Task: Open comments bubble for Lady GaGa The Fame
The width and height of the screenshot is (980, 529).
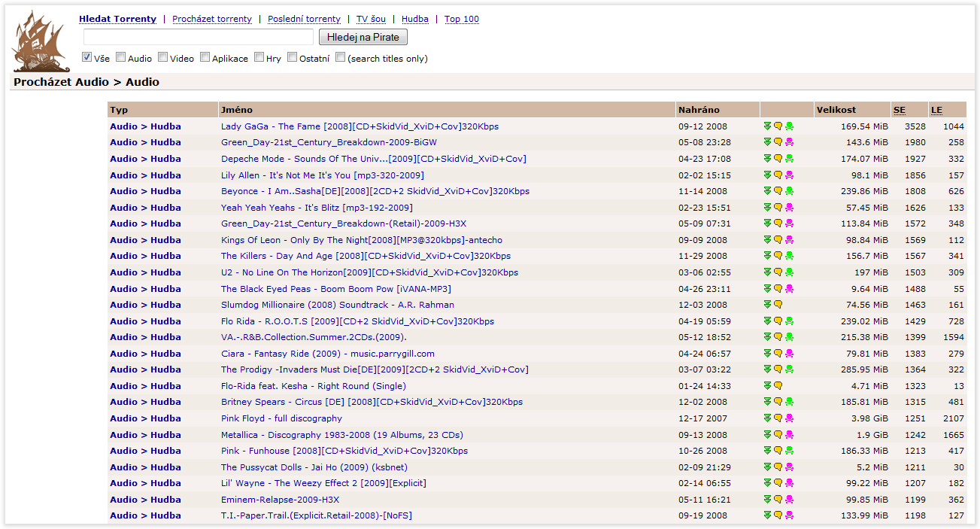Action: coord(778,126)
